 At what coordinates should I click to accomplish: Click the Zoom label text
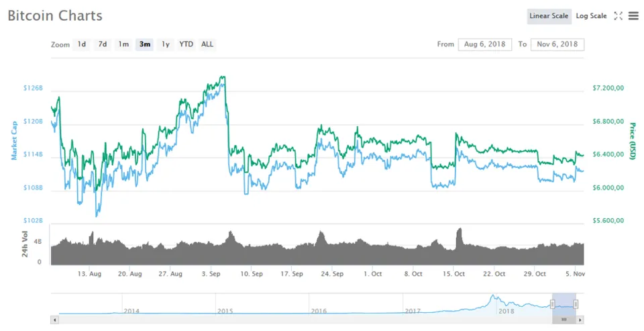point(60,44)
